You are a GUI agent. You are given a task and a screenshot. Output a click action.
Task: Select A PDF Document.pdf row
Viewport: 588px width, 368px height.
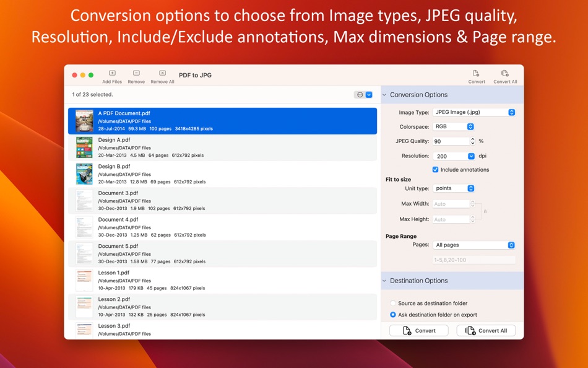point(222,121)
